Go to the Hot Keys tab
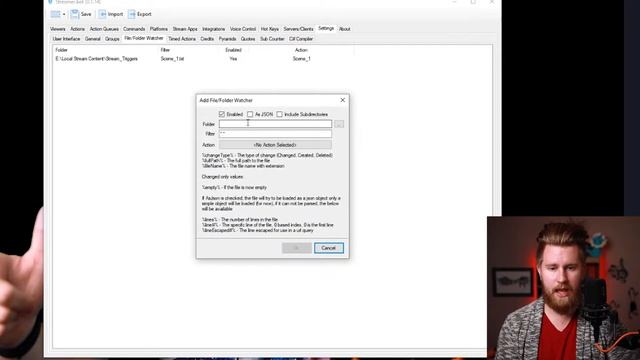Viewport: 640px width, 360px height. point(270,29)
